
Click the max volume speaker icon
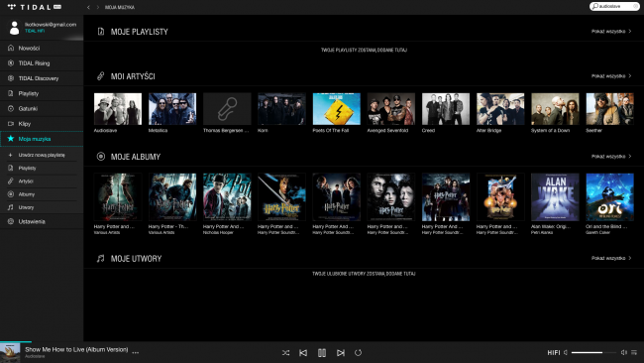(624, 352)
